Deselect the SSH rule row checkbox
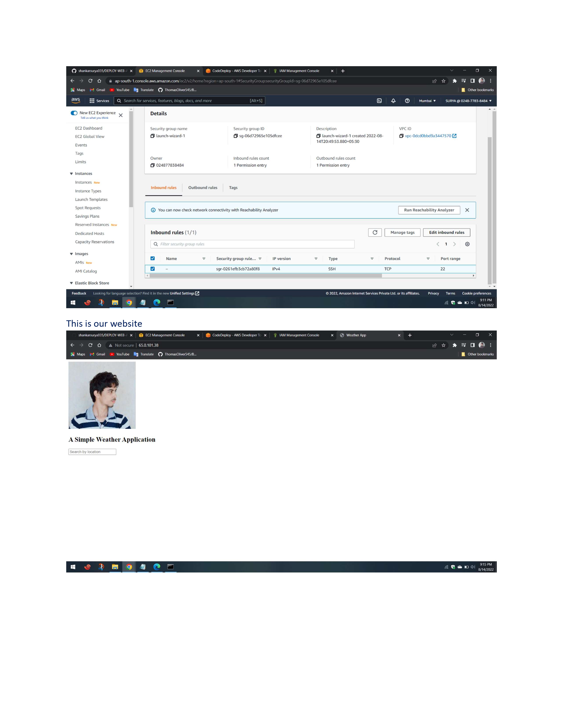The image size is (563, 728). (x=153, y=269)
